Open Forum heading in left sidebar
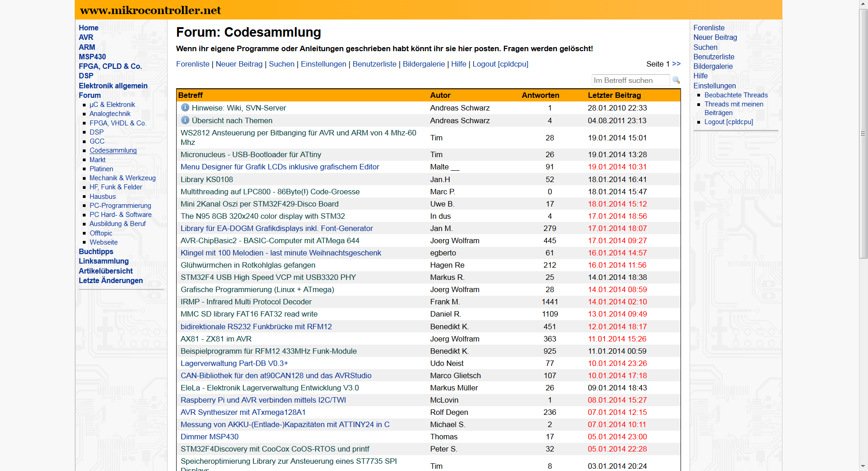Viewport: 868px width, 471px height. click(x=90, y=95)
